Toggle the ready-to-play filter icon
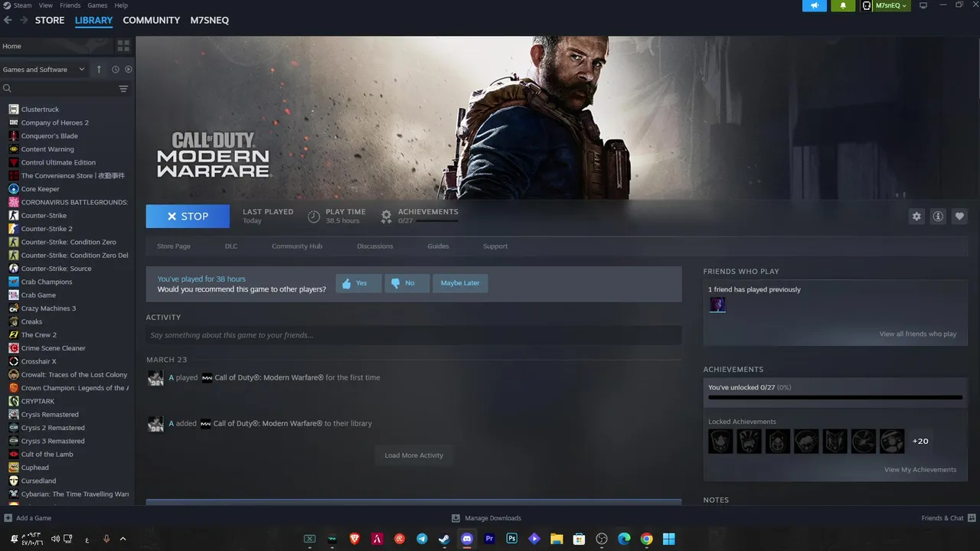980x551 pixels. (129, 69)
